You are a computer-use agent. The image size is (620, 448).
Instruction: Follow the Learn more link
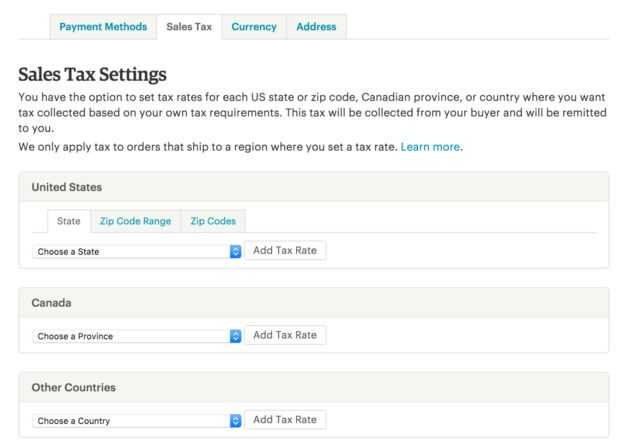pos(431,147)
